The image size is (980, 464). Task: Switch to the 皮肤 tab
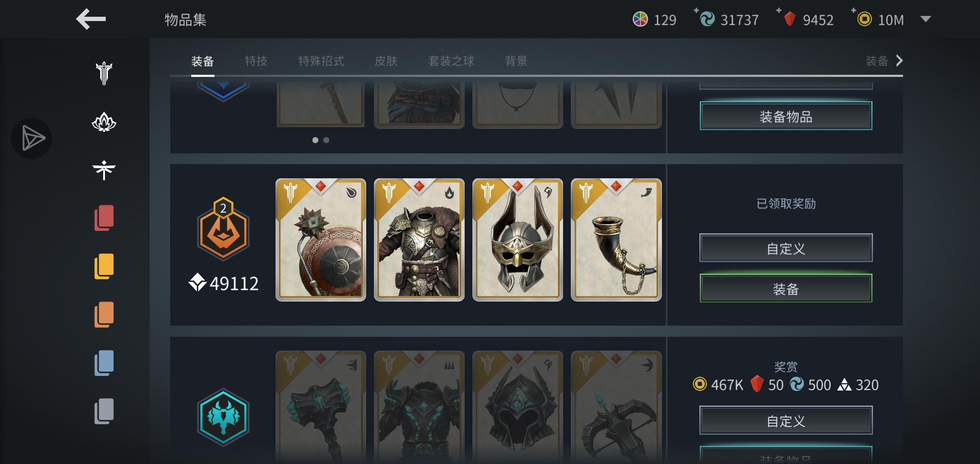386,61
